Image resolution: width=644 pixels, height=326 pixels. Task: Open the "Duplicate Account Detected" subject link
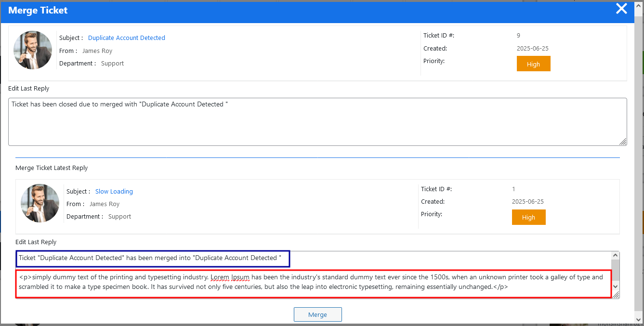126,38
